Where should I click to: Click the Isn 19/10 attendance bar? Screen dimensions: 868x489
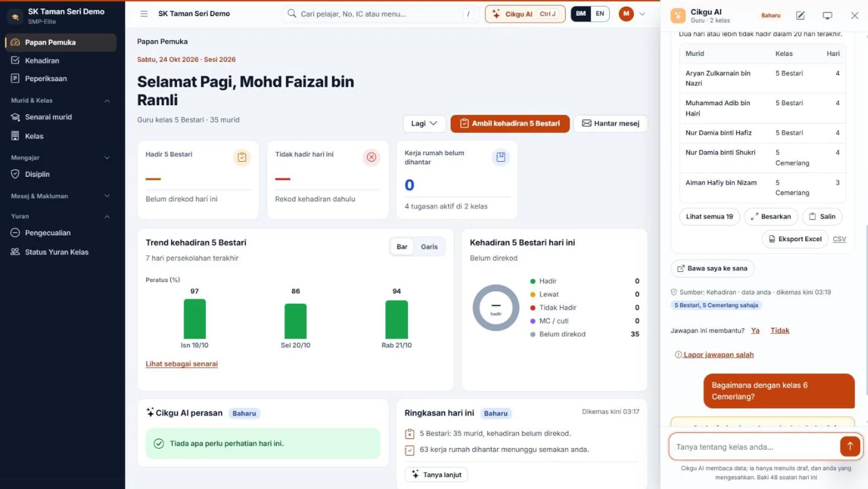point(194,319)
